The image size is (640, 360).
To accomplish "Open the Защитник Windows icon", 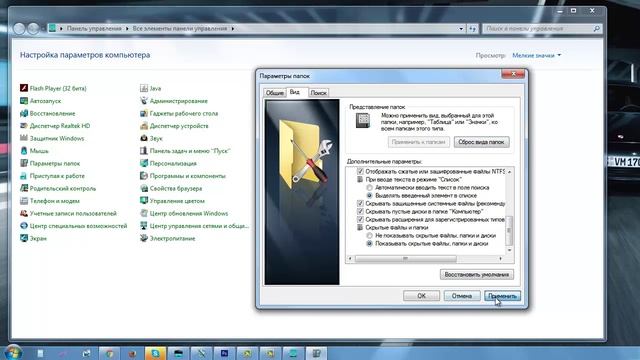I will click(x=24, y=138).
